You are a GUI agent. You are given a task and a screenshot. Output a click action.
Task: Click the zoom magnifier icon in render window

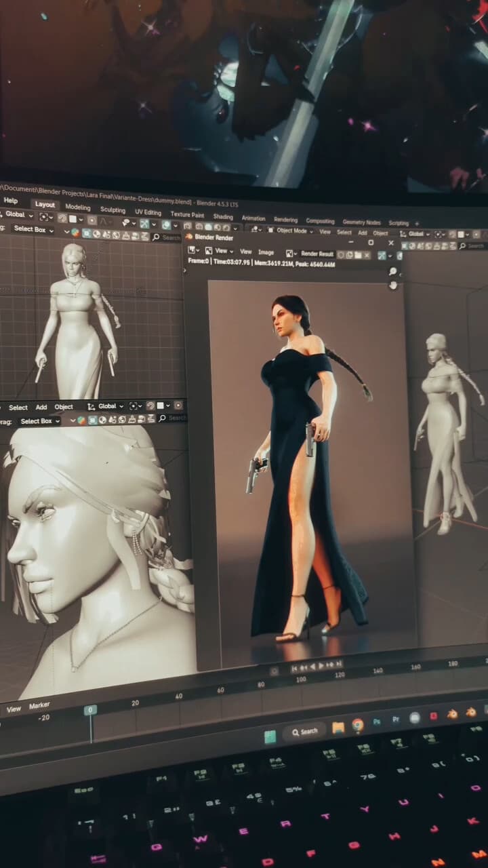click(393, 272)
